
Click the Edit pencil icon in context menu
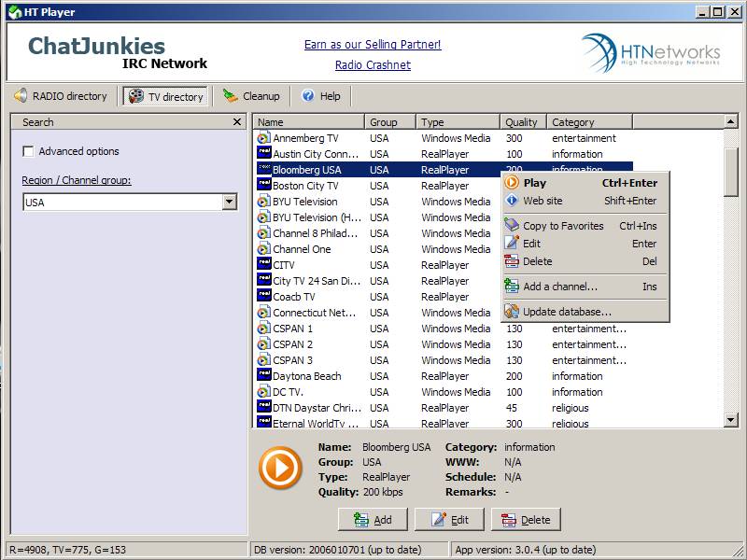pos(512,243)
